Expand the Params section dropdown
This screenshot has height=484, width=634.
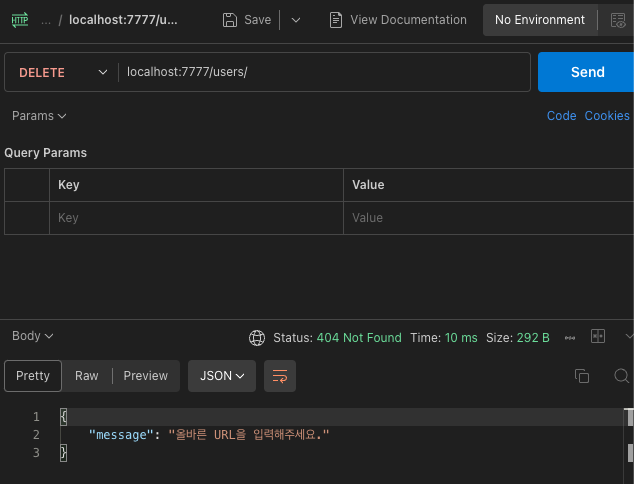tap(39, 116)
